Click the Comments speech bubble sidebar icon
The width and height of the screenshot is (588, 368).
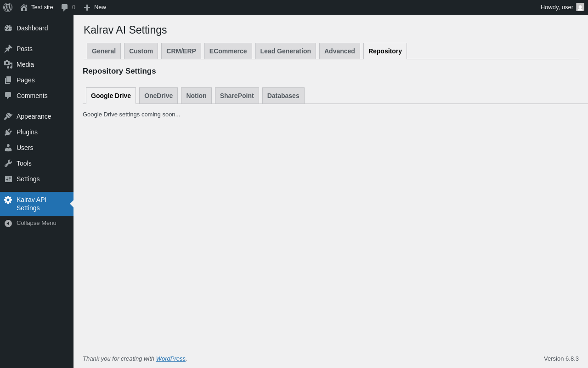(x=8, y=96)
